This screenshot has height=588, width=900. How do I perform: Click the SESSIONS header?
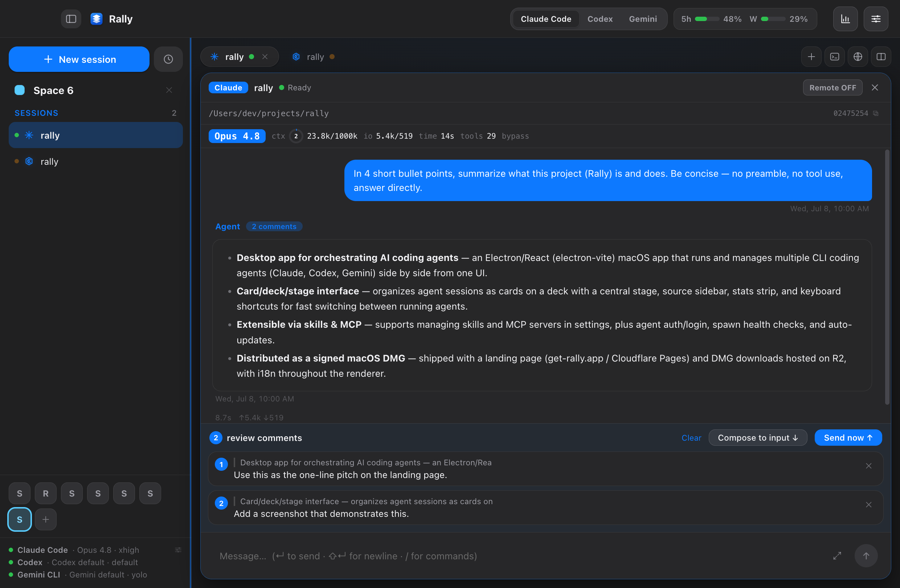36,113
